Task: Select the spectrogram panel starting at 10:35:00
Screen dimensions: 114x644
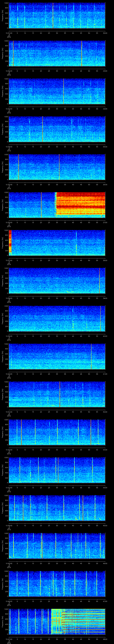Action: 57,167
